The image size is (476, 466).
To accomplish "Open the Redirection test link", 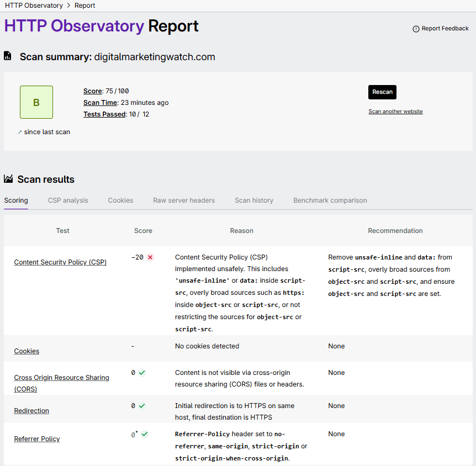I will 31,410.
